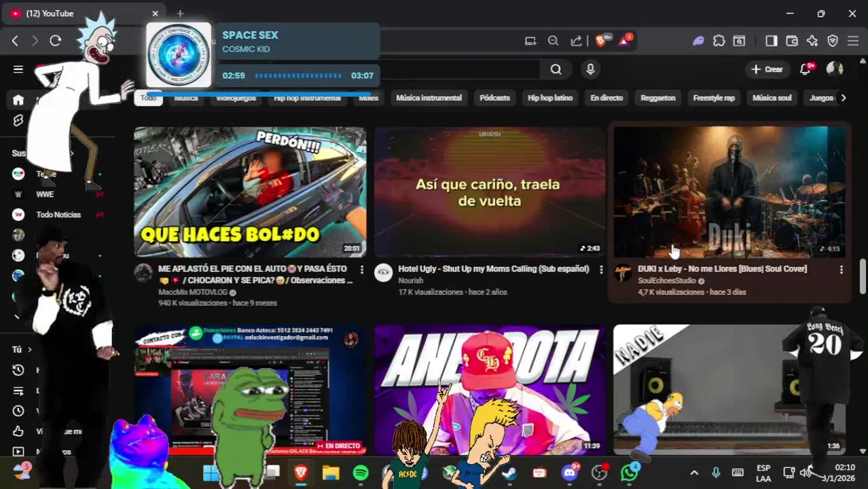Click the YouTube search magnifier button

556,69
